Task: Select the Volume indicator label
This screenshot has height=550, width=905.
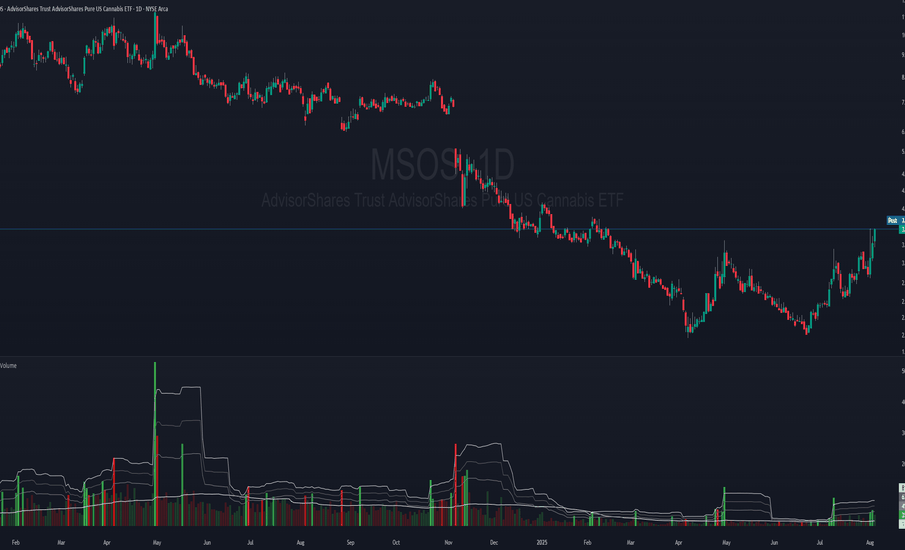Action: click(x=8, y=366)
